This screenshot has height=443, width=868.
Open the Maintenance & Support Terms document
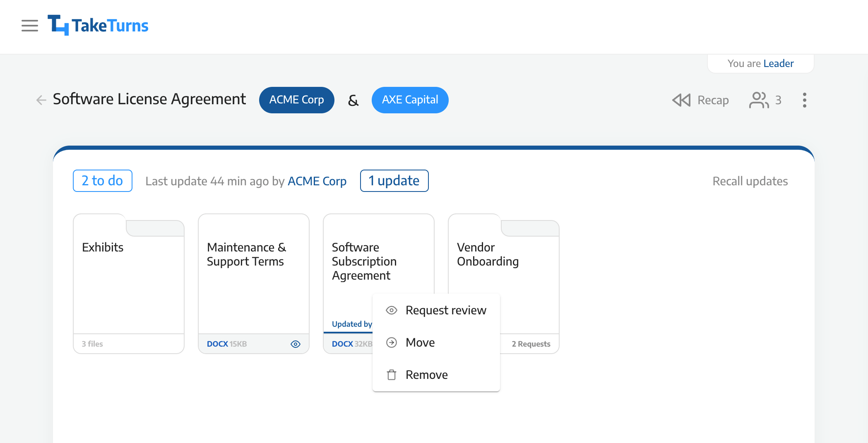pyautogui.click(x=254, y=284)
